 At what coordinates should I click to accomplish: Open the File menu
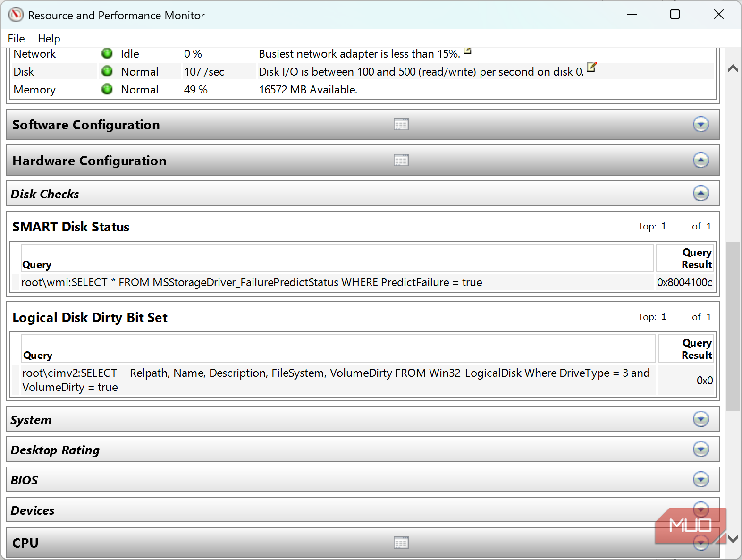click(16, 39)
